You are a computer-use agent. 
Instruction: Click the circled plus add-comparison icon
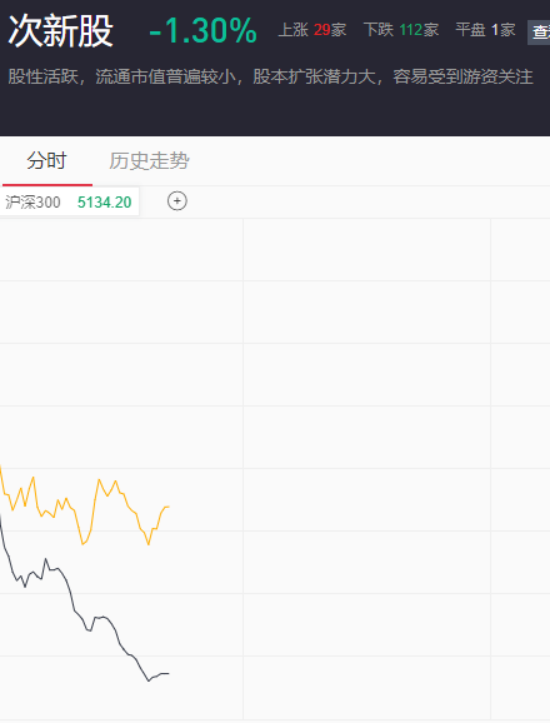[177, 201]
